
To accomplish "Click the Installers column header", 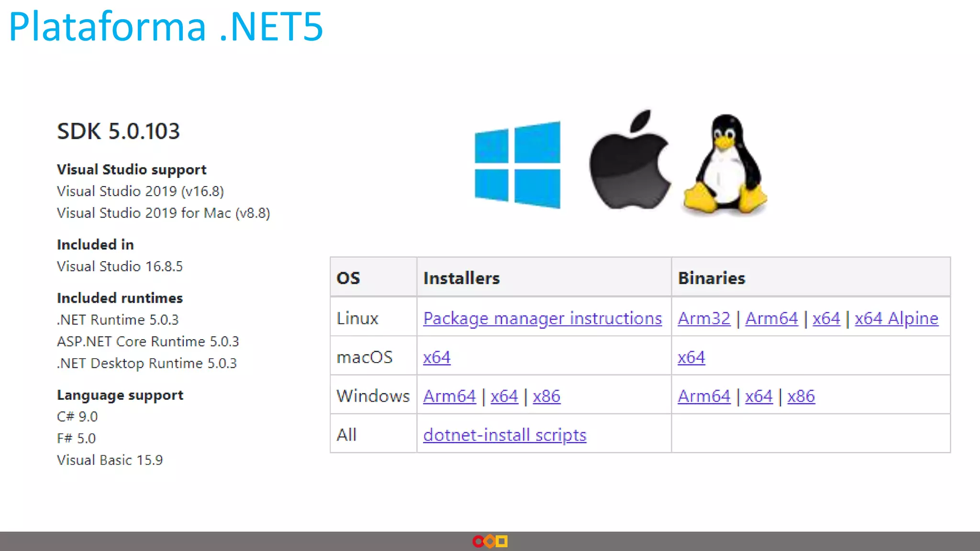I will tap(461, 278).
